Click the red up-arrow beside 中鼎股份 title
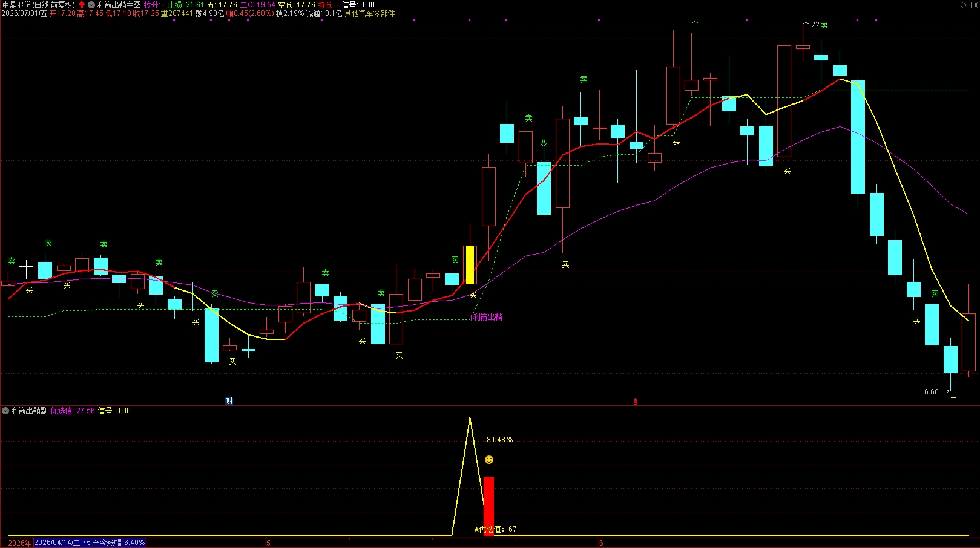 click(82, 5)
